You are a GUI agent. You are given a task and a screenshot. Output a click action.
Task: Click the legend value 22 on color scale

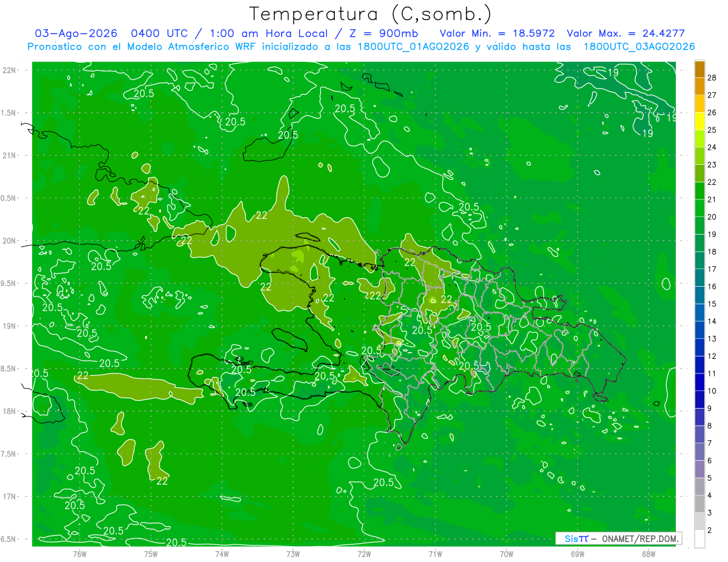(712, 182)
